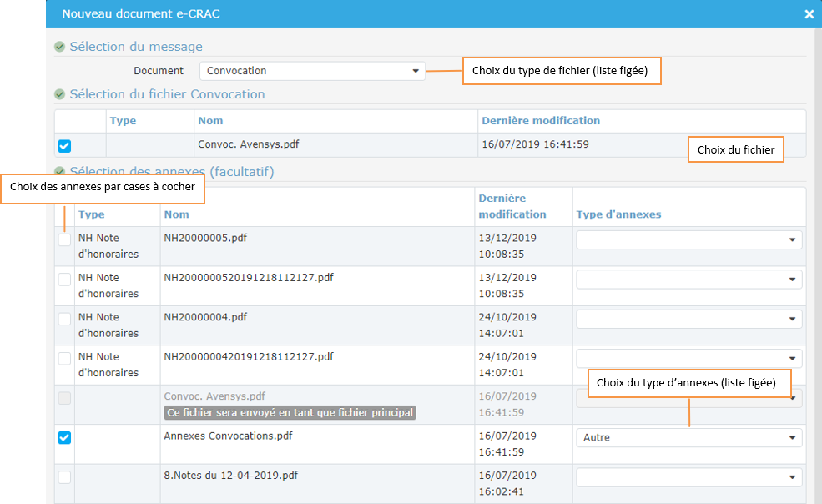Image resolution: width=822 pixels, height=504 pixels.
Task: Sort annexes by the Nom column header
Action: coord(177,214)
